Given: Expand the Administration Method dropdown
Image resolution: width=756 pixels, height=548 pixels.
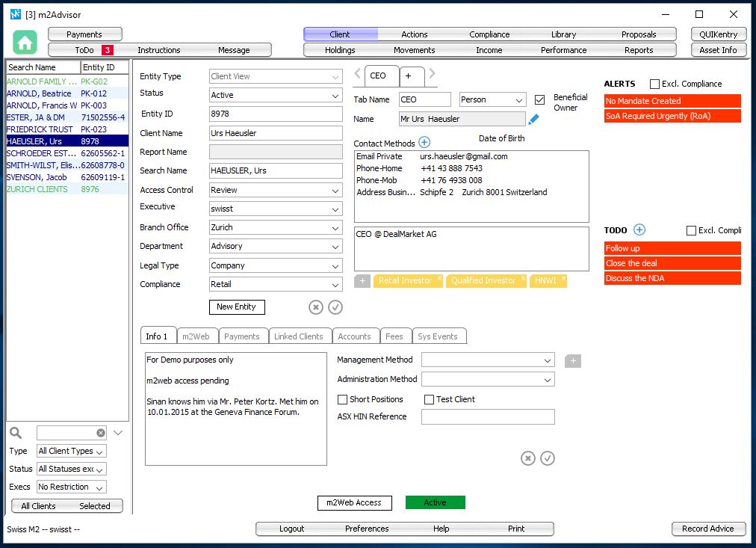Looking at the screenshot, I should [x=488, y=380].
